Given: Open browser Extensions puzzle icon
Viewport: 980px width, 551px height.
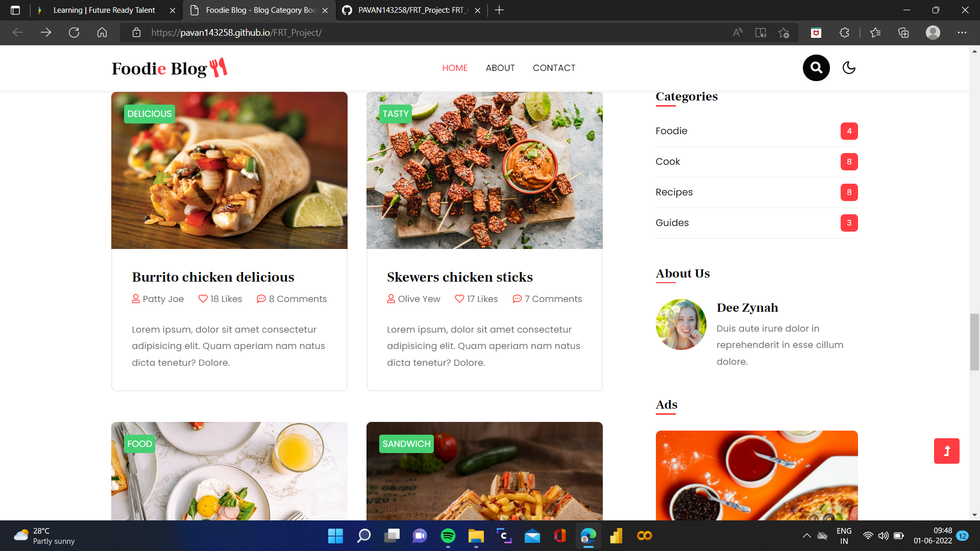Looking at the screenshot, I should coord(844,33).
